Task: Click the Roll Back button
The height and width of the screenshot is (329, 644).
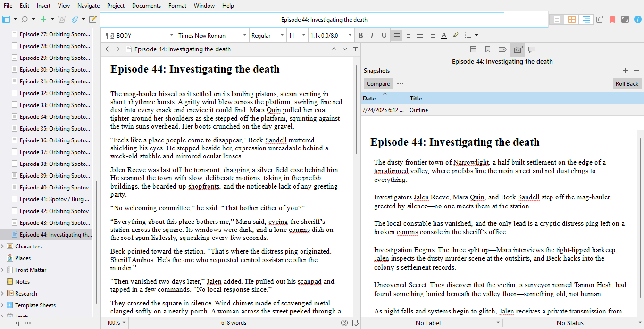Action: pyautogui.click(x=627, y=84)
